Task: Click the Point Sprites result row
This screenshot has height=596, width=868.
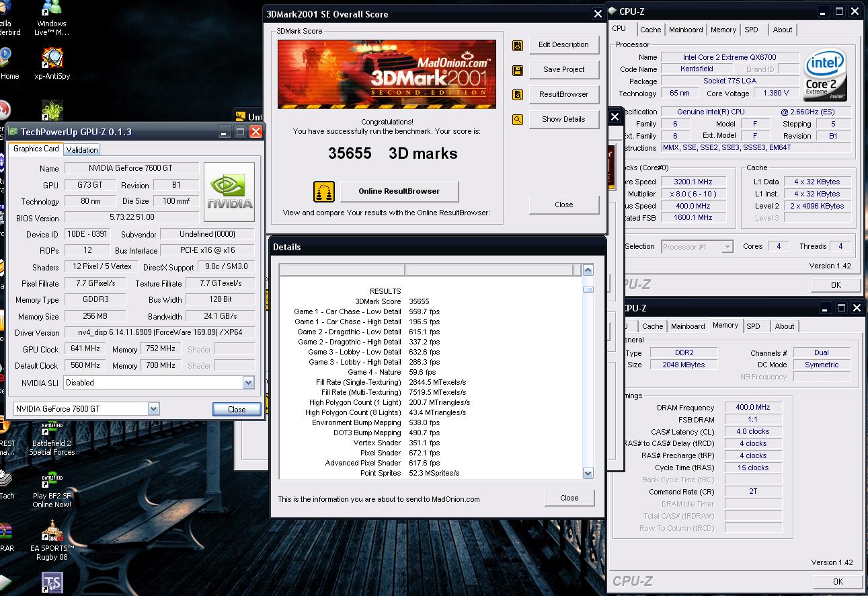Action: (x=409, y=473)
